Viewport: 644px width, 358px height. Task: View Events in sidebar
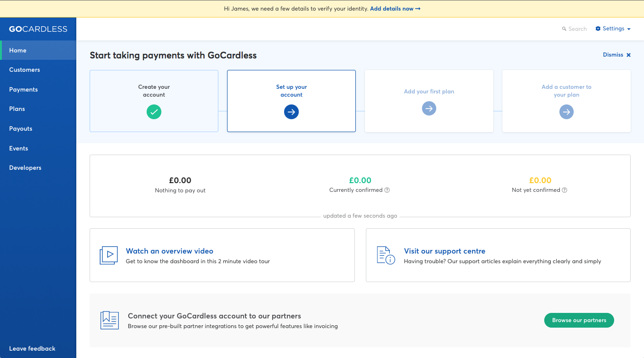[38, 148]
